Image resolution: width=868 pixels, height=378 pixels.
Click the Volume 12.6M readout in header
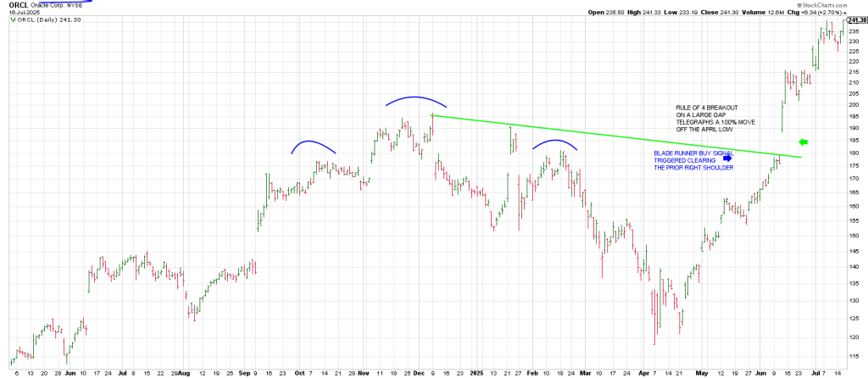pyautogui.click(x=757, y=13)
